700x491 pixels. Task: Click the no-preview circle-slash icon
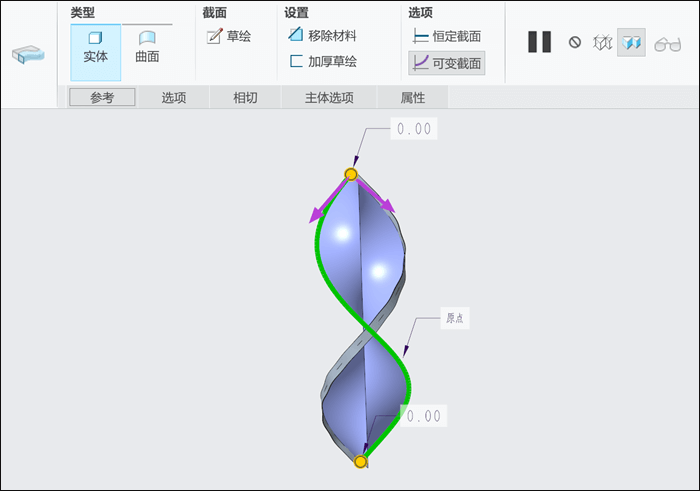[x=575, y=42]
